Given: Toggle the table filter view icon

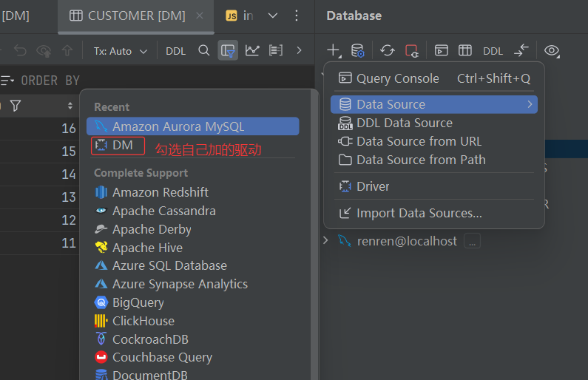Looking at the screenshot, I should pyautogui.click(x=228, y=50).
